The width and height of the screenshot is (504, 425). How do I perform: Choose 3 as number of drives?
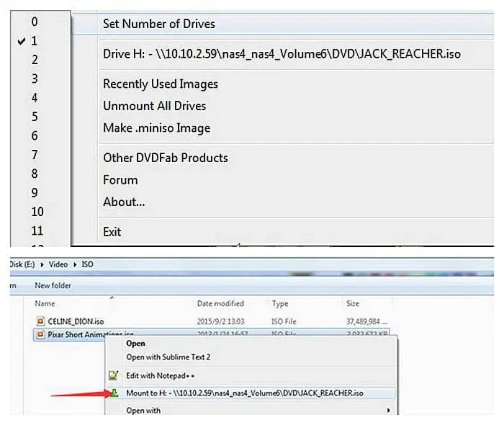[35, 79]
